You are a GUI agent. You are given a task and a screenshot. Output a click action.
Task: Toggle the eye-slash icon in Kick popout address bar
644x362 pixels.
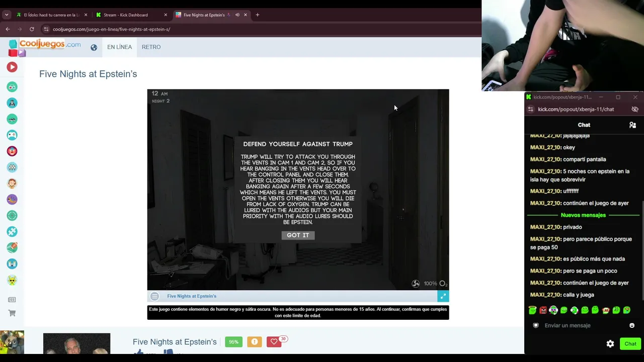tap(635, 109)
